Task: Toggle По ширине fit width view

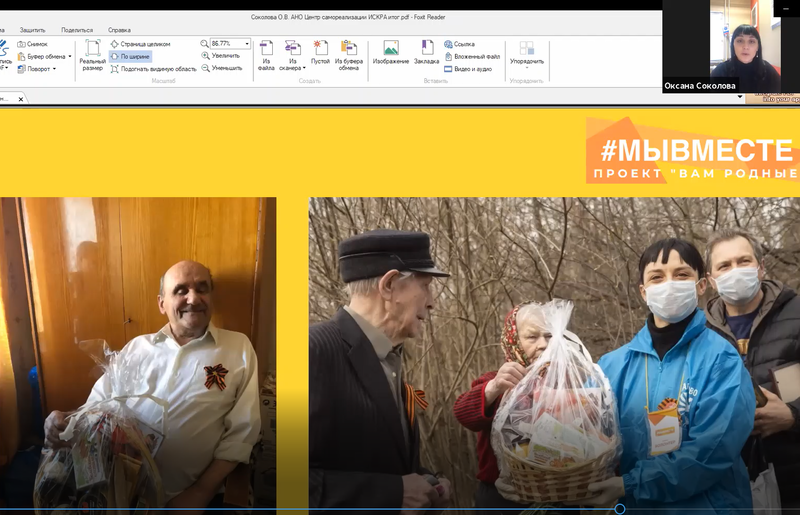Action: tap(130, 57)
